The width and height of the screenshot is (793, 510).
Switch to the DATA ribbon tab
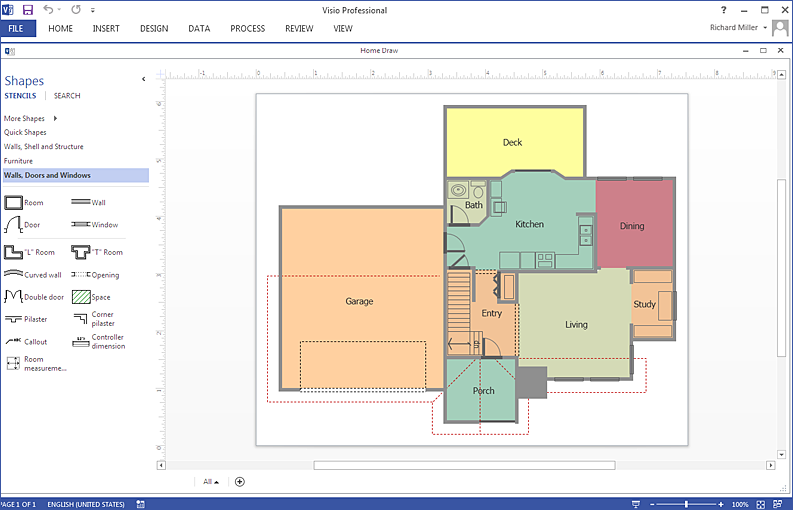(x=199, y=28)
